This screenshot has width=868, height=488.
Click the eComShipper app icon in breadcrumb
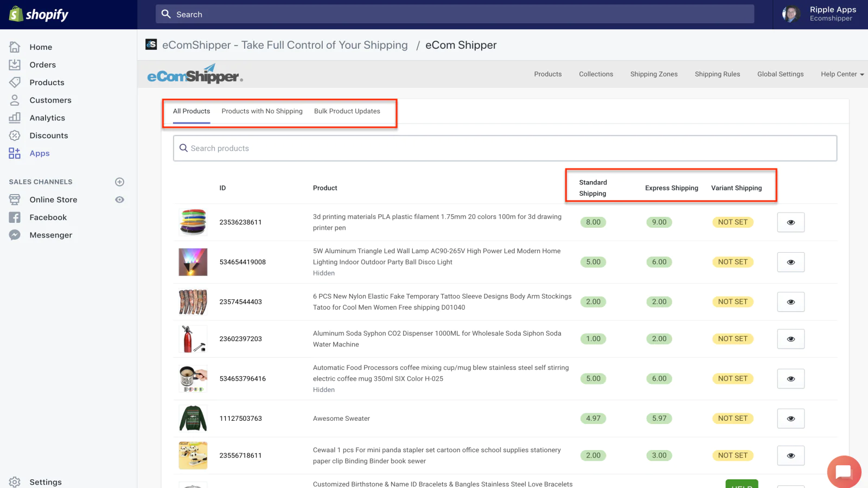(x=151, y=44)
